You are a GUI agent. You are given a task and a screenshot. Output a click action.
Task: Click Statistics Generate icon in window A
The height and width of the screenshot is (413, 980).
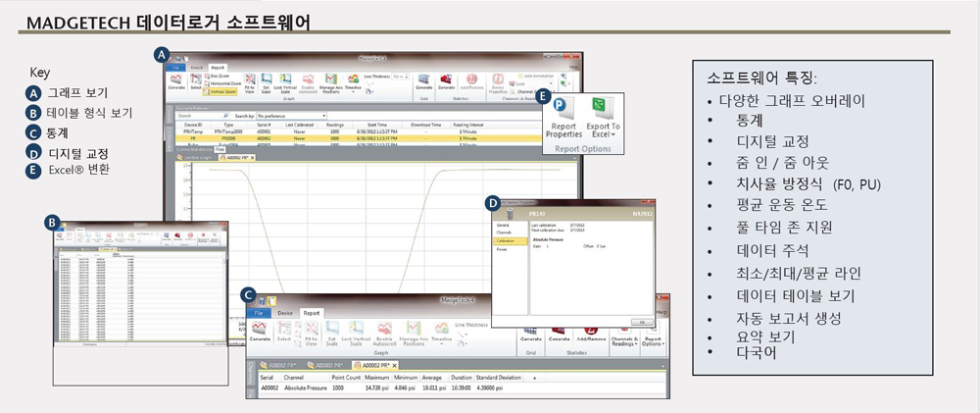446,82
